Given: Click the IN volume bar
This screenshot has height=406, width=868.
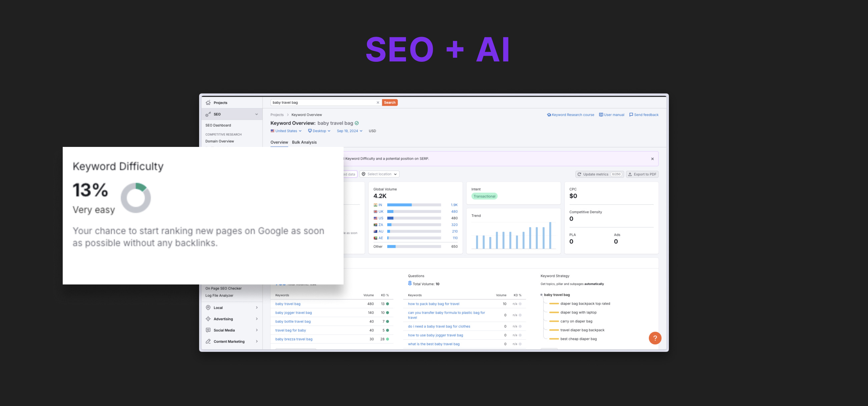Looking at the screenshot, I should tap(414, 205).
